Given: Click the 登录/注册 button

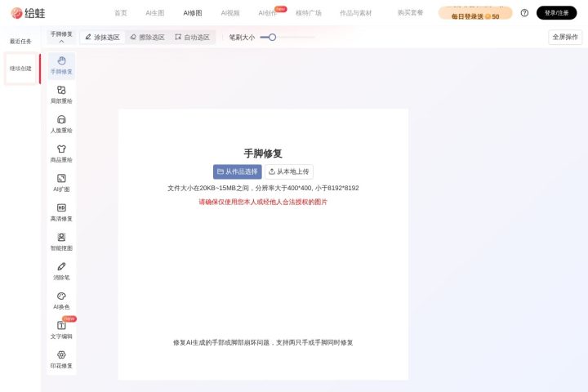Looking at the screenshot, I should [556, 13].
